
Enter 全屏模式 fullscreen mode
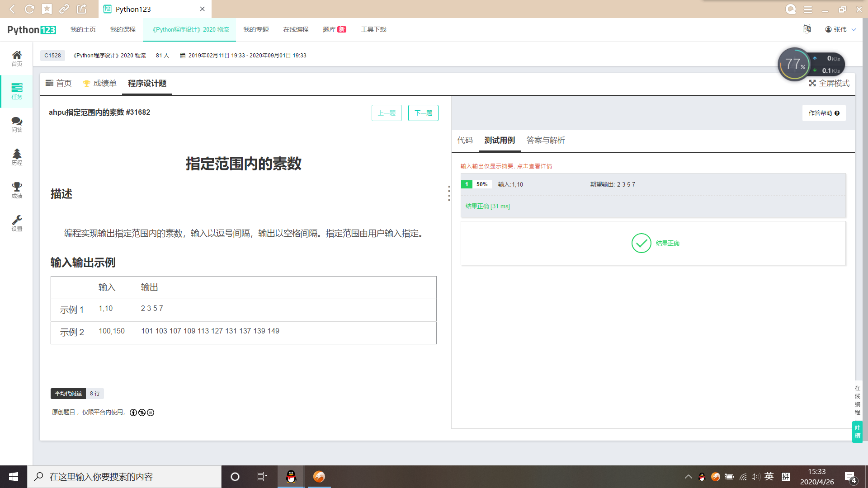pos(829,84)
